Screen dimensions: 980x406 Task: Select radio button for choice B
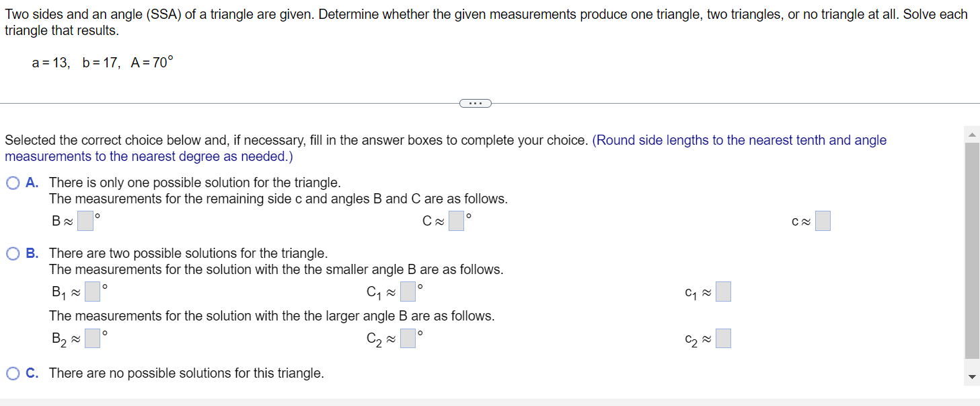pyautogui.click(x=12, y=253)
